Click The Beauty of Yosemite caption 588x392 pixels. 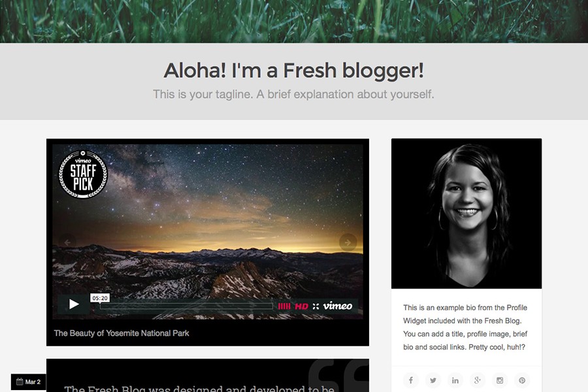click(x=121, y=333)
